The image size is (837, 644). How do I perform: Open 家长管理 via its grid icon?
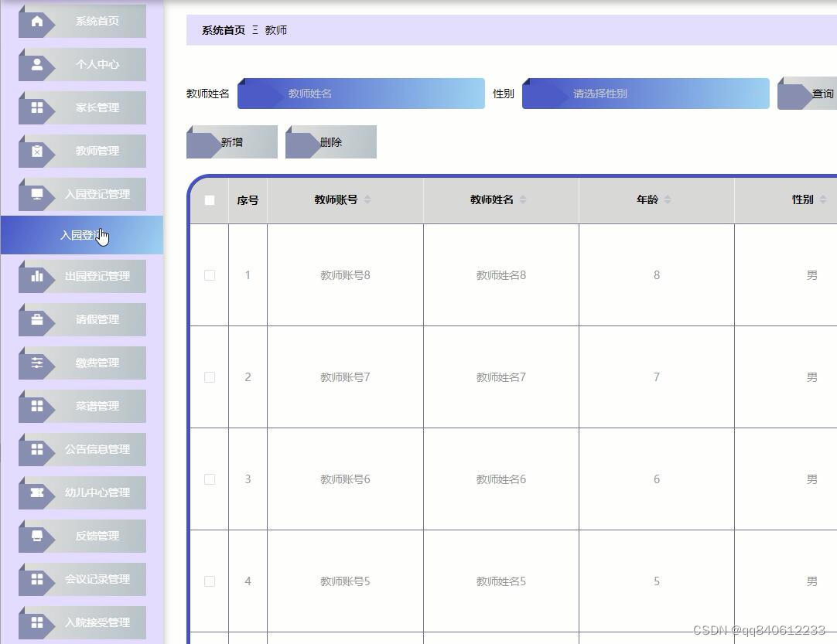click(37, 107)
